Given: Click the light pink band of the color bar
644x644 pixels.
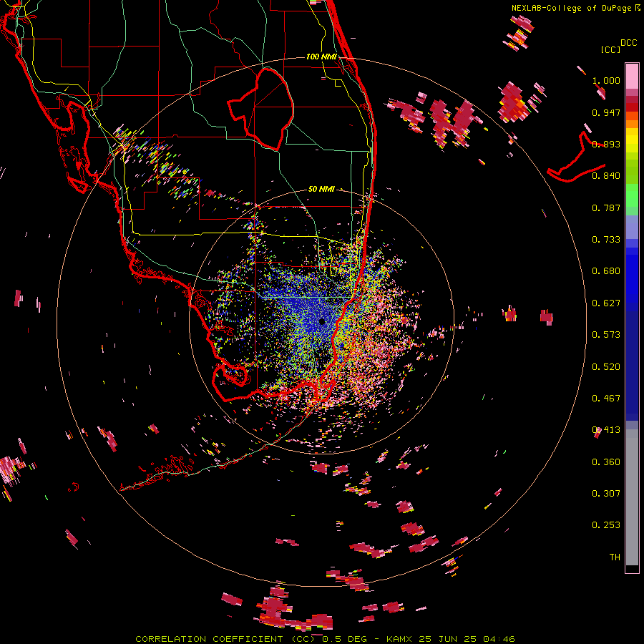Looking at the screenshot, I should pos(632,76).
